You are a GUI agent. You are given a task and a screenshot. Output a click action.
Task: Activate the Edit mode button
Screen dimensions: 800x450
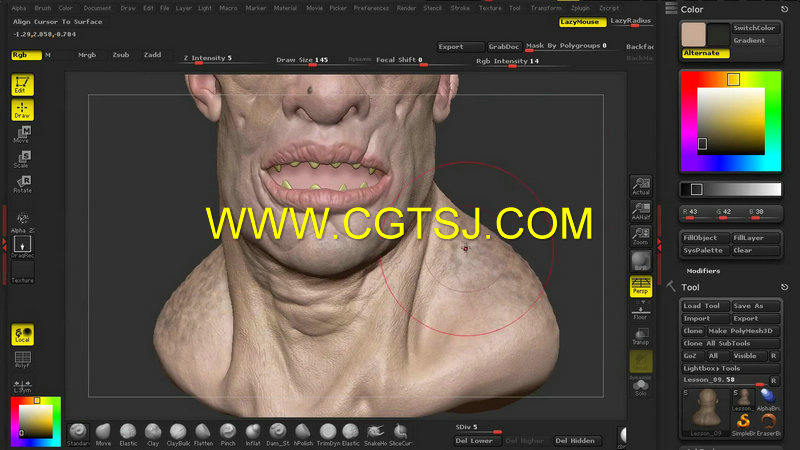pyautogui.click(x=22, y=85)
